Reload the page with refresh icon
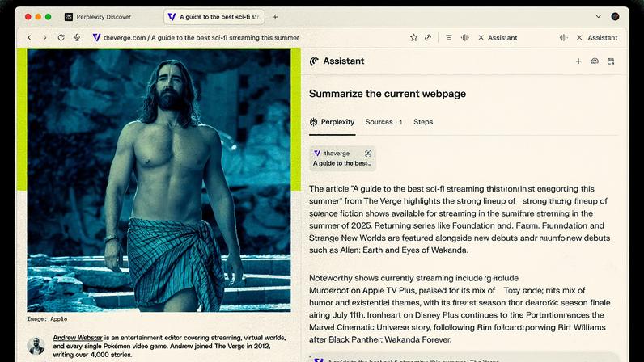Image resolution: width=644 pixels, height=362 pixels. [61, 37]
